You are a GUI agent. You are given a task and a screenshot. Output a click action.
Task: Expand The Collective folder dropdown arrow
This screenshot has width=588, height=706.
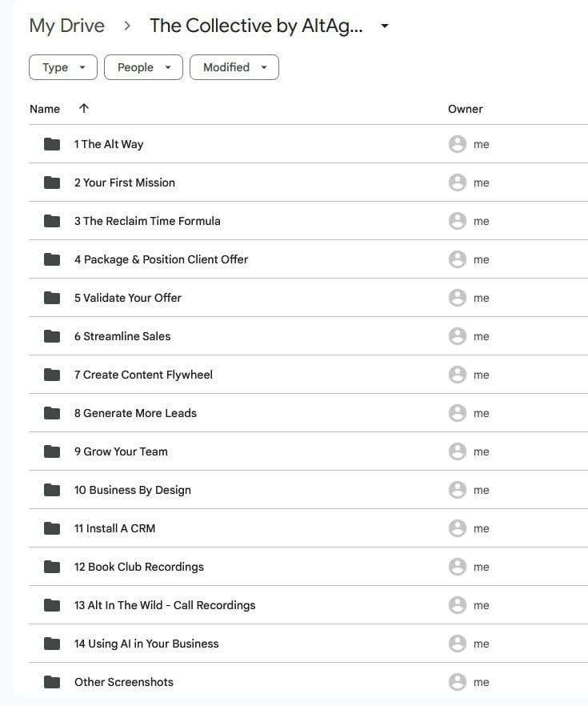[x=385, y=26]
